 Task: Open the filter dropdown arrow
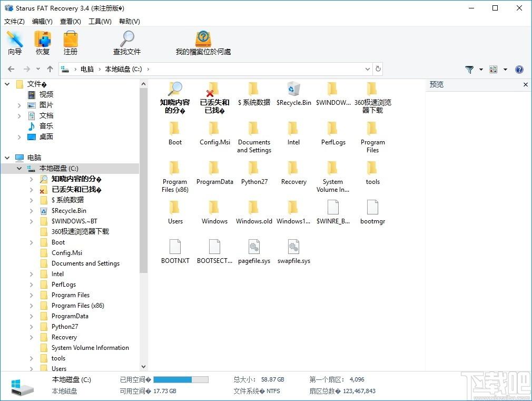481,69
